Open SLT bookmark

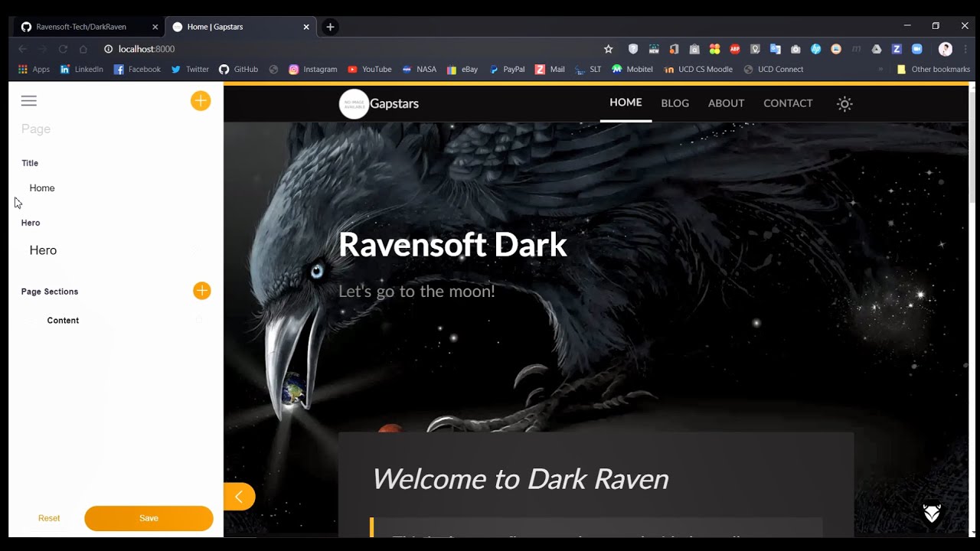click(x=588, y=70)
